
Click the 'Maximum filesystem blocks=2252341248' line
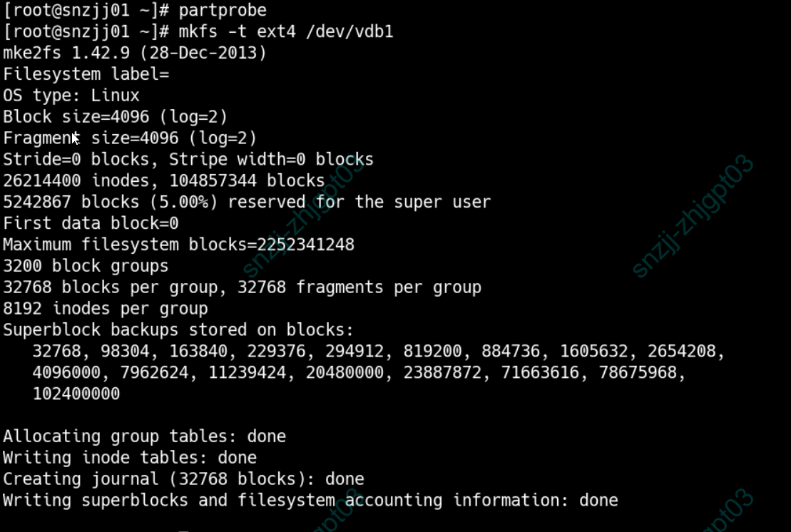point(178,245)
